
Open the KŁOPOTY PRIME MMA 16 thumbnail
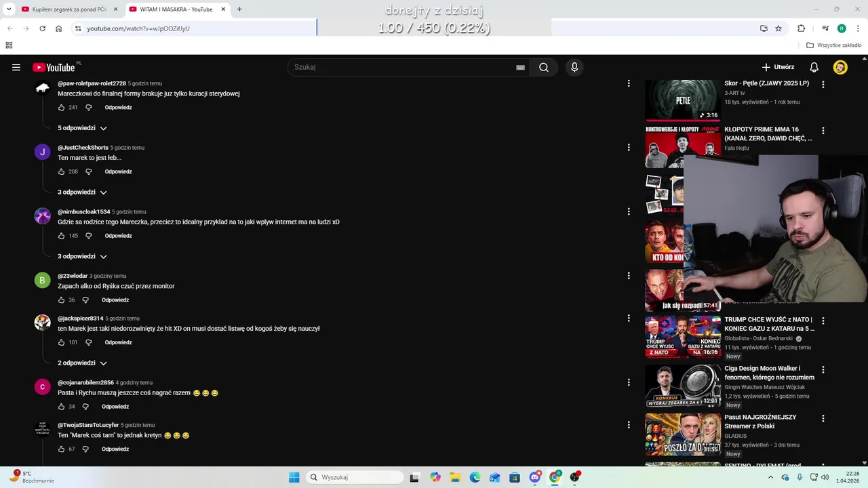coord(682,146)
